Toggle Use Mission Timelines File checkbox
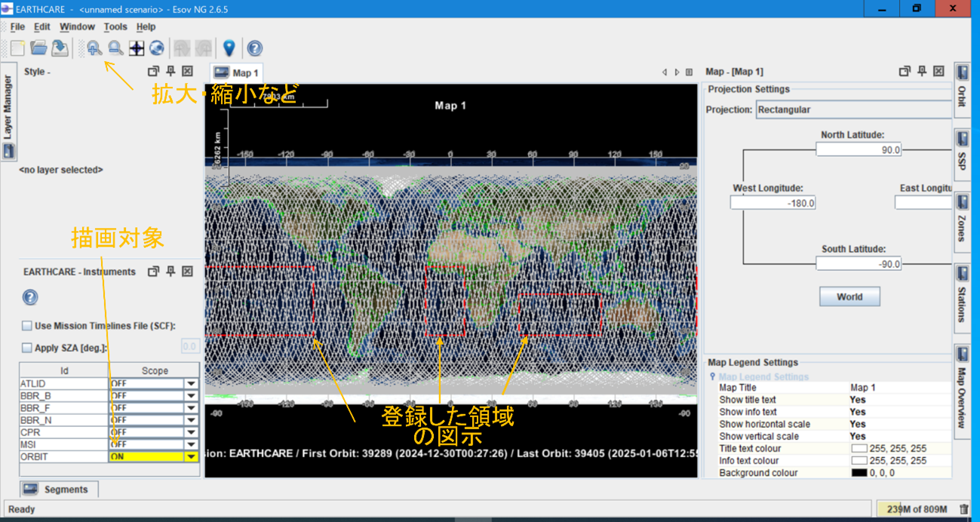 pos(27,326)
